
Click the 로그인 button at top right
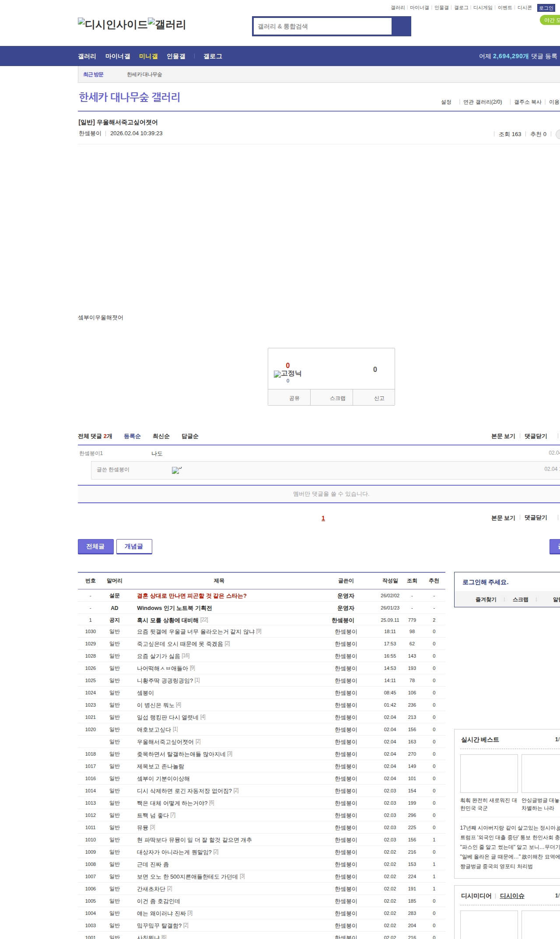pos(546,8)
